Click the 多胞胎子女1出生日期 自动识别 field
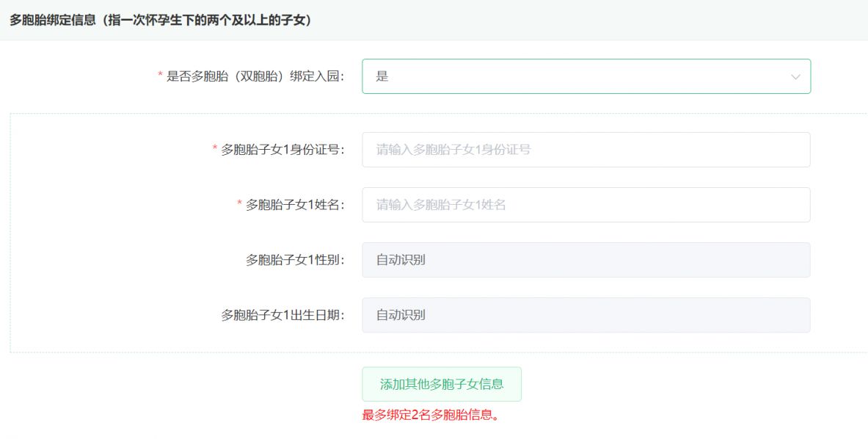The width and height of the screenshot is (868, 439). (586, 316)
